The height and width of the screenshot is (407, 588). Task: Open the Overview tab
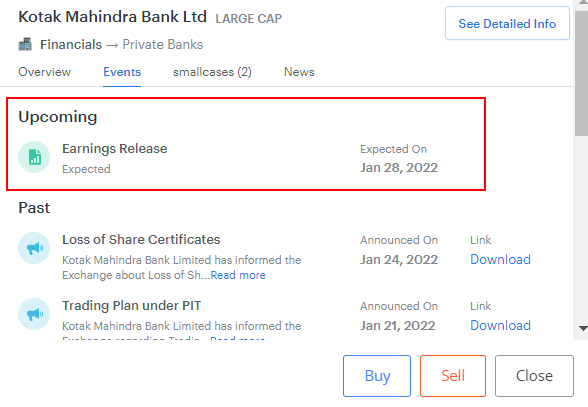click(44, 72)
